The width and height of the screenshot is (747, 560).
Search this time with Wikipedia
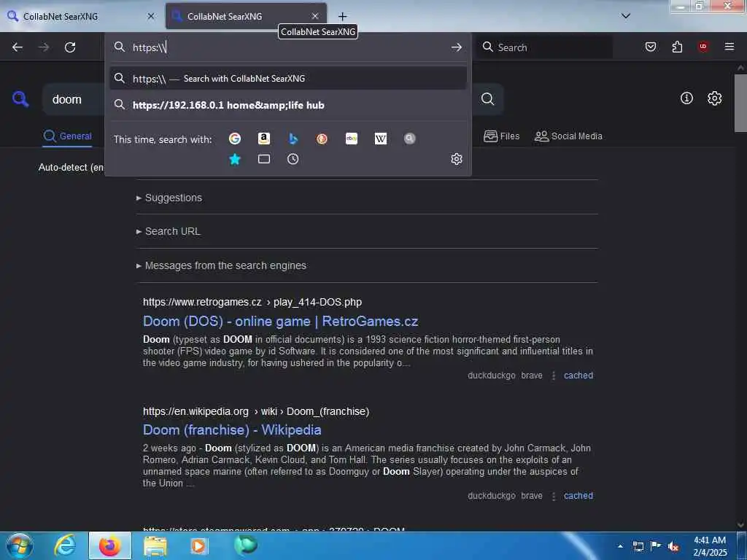pyautogui.click(x=381, y=139)
